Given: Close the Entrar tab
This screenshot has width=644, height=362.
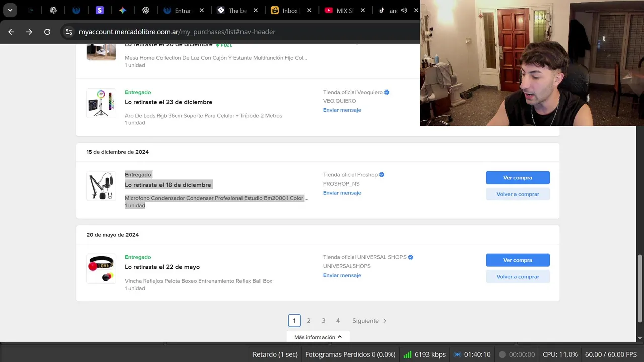Looking at the screenshot, I should [x=202, y=10].
